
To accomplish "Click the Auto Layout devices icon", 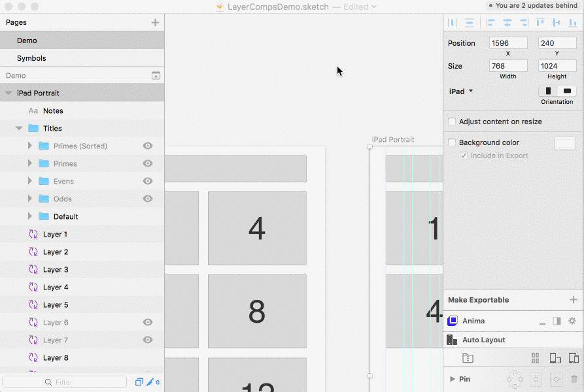I will tap(452, 340).
